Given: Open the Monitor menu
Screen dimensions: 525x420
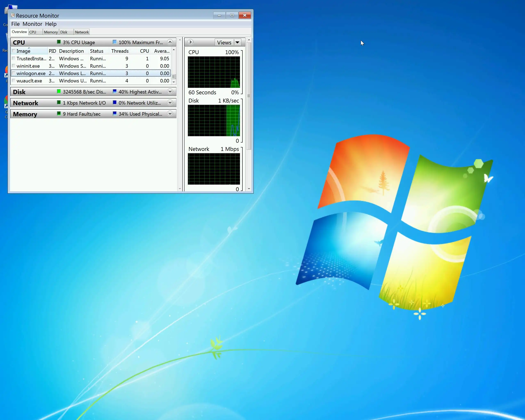Looking at the screenshot, I should [x=32, y=24].
